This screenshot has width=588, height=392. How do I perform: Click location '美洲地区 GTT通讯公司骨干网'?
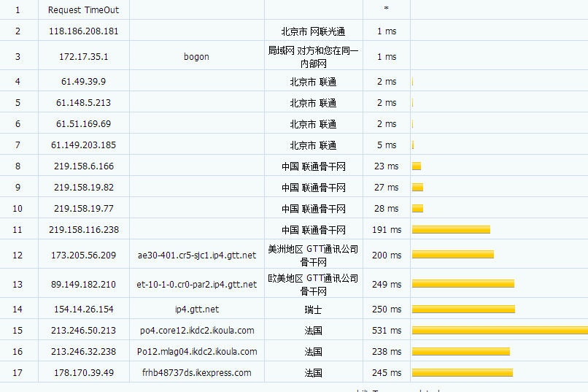(x=313, y=255)
